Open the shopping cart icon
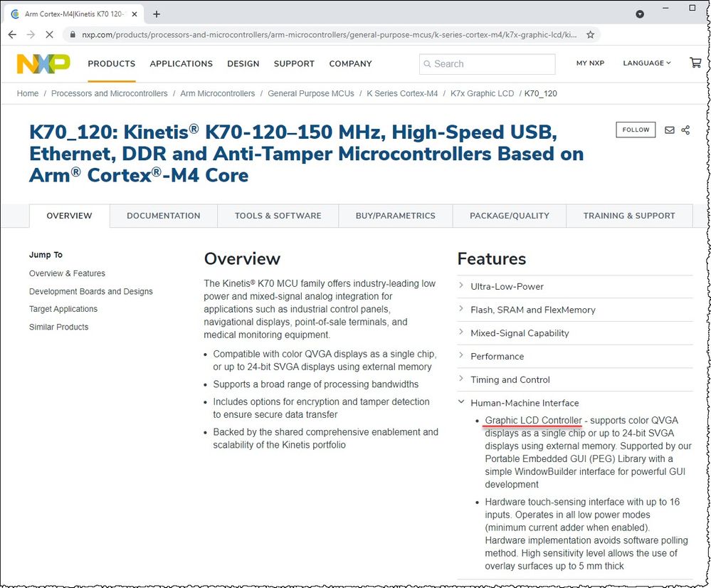 coord(695,63)
